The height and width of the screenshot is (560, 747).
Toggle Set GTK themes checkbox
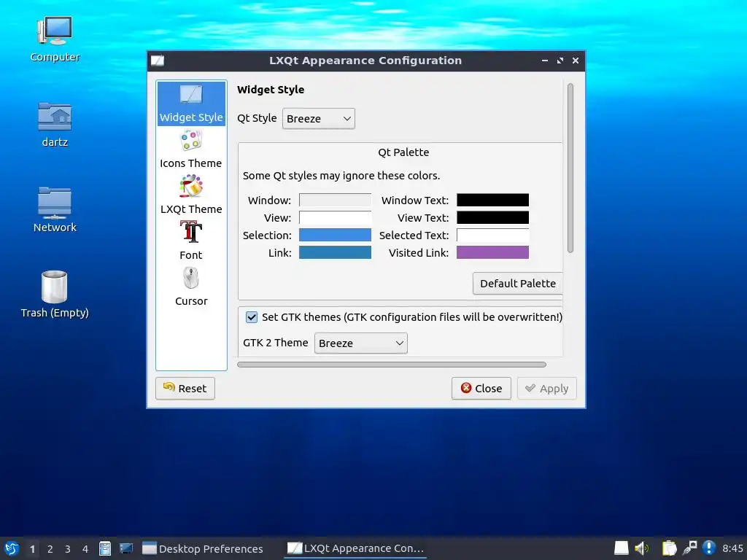coord(252,317)
